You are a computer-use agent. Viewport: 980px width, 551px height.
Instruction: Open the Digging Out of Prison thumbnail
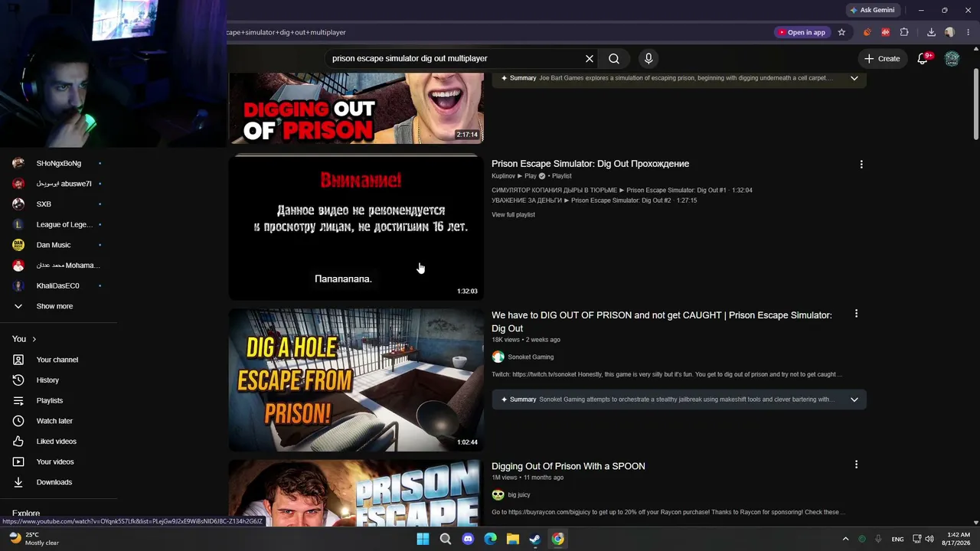356,108
